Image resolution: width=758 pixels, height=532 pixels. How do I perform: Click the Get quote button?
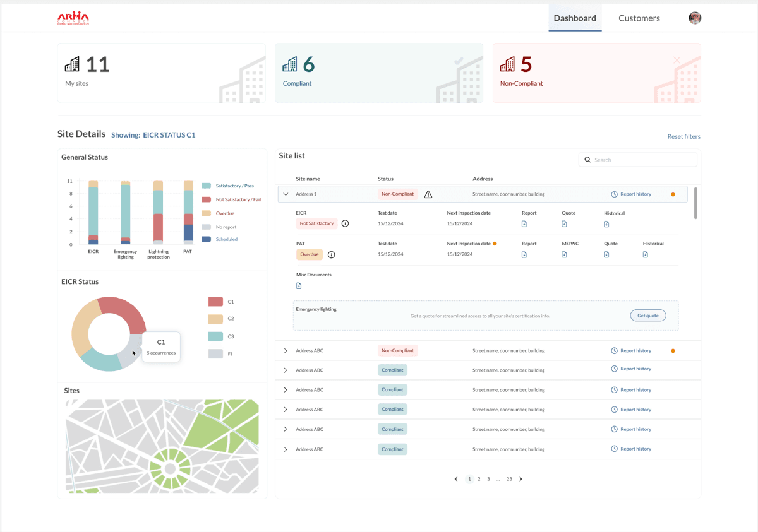click(647, 316)
